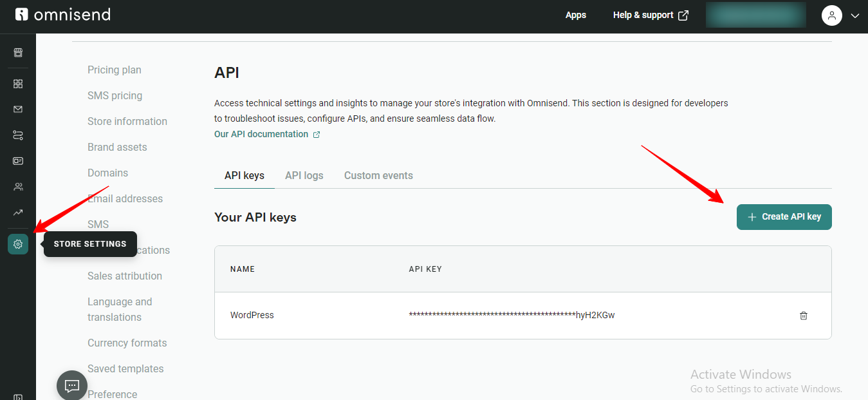The width and height of the screenshot is (868, 400).
Task: Open the Audience people icon
Action: (x=17, y=186)
